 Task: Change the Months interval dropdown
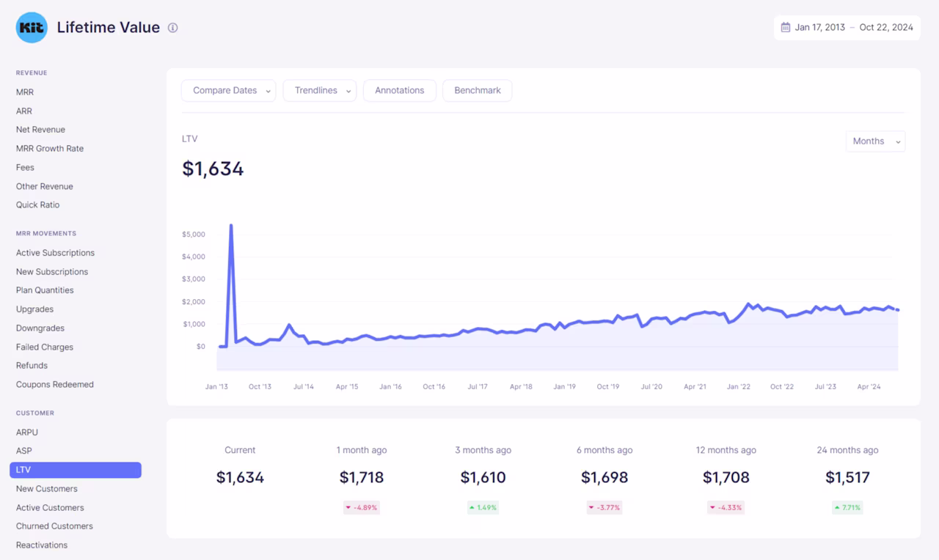[x=875, y=141]
